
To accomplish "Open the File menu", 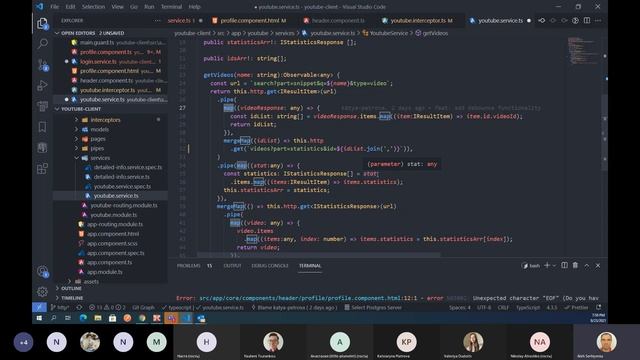I will click(54, 7).
